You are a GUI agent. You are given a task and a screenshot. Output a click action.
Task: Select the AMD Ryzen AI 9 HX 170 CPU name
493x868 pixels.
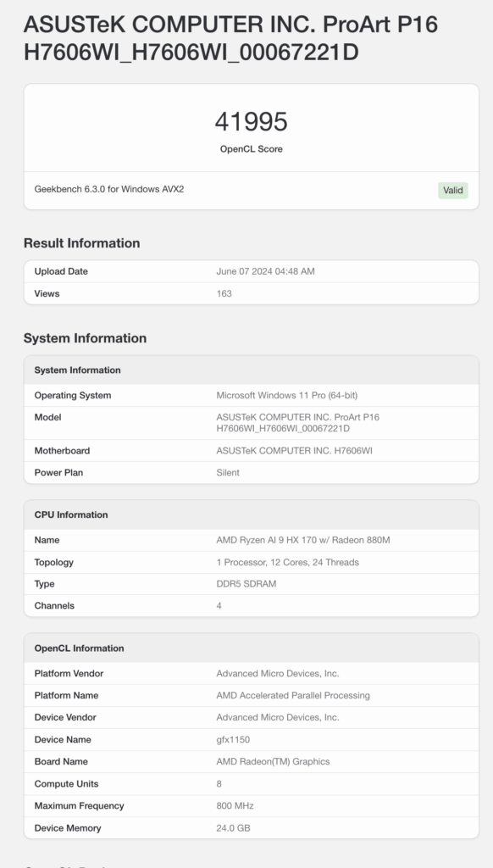tap(303, 540)
